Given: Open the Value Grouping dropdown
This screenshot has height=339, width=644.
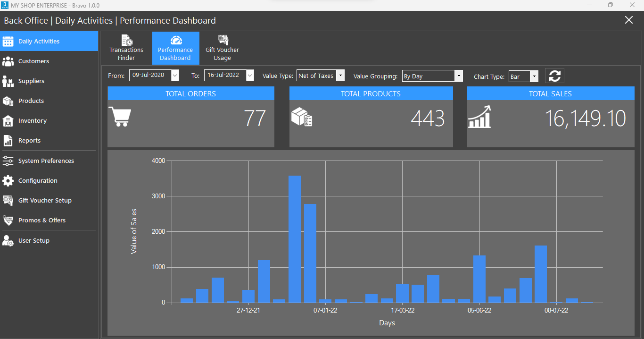Looking at the screenshot, I should click(458, 76).
